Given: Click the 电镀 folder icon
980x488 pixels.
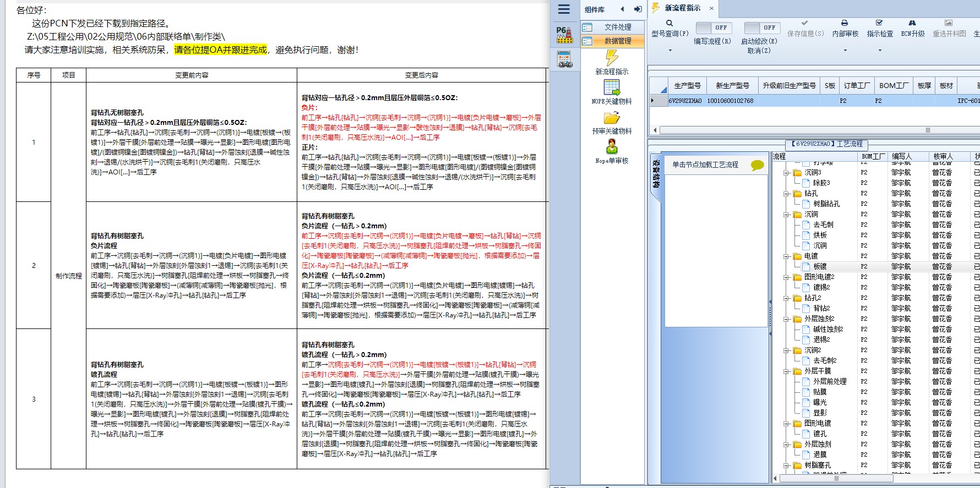Looking at the screenshot, I should pos(797,256).
